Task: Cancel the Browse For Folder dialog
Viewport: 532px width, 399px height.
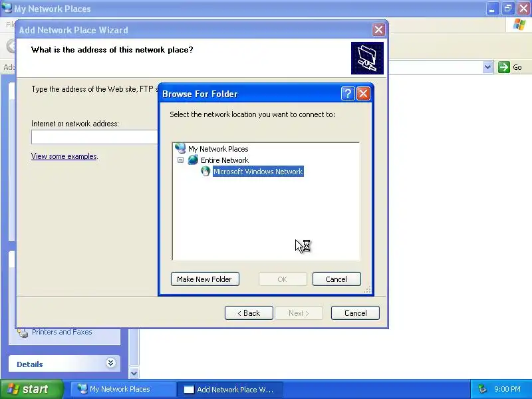Action: (336, 279)
